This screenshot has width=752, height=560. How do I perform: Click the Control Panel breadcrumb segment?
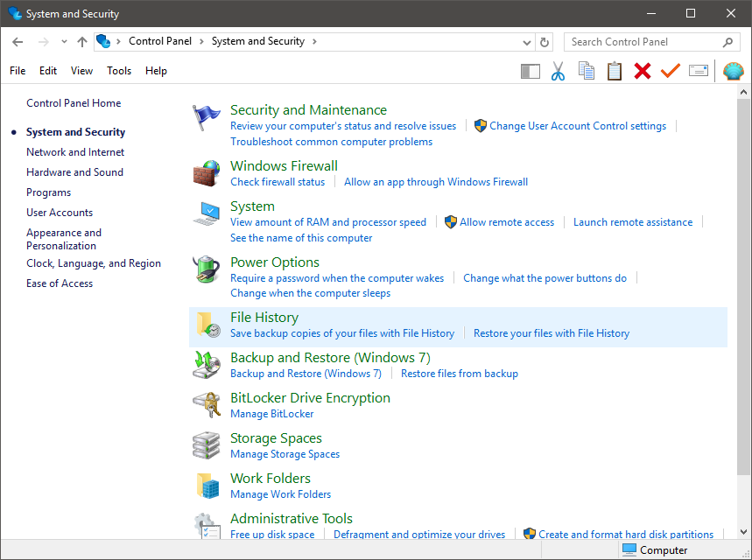tap(160, 42)
